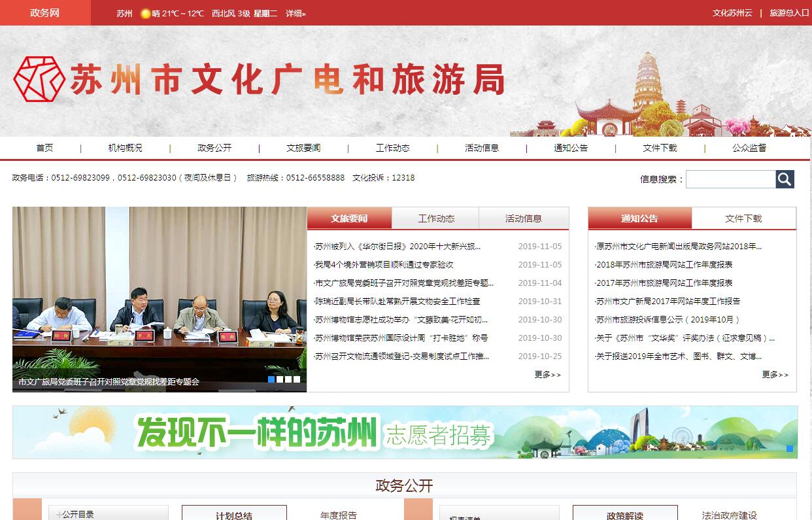Image resolution: width=812 pixels, height=520 pixels.
Task: Click the blue dot on the volunteer banner
Action: 789,449
